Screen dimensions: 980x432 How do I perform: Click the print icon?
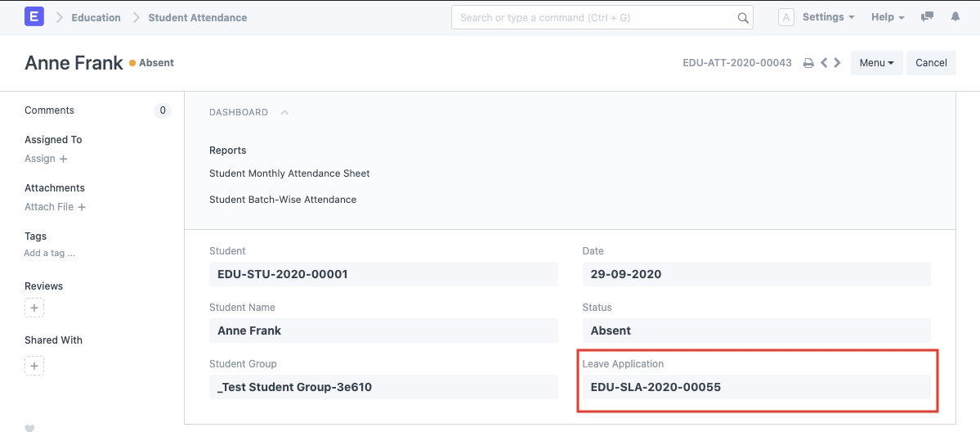[808, 63]
